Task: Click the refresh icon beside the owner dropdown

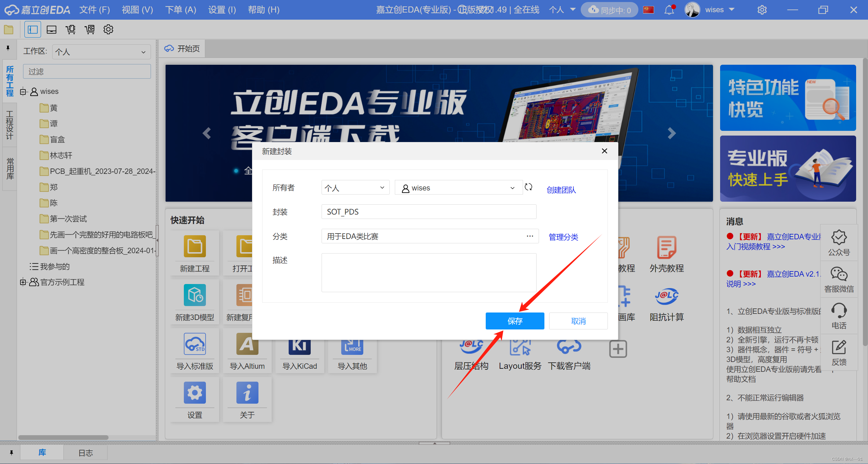Action: point(528,187)
